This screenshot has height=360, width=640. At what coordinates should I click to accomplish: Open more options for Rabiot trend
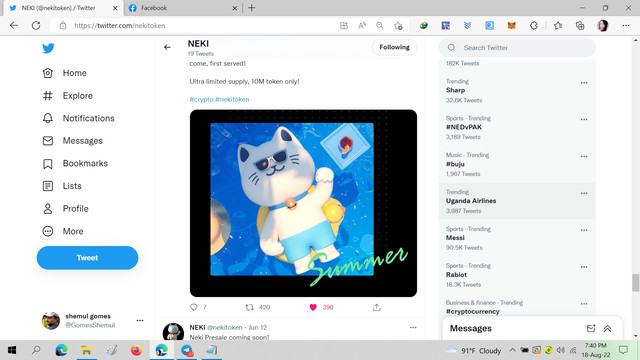coord(584,267)
